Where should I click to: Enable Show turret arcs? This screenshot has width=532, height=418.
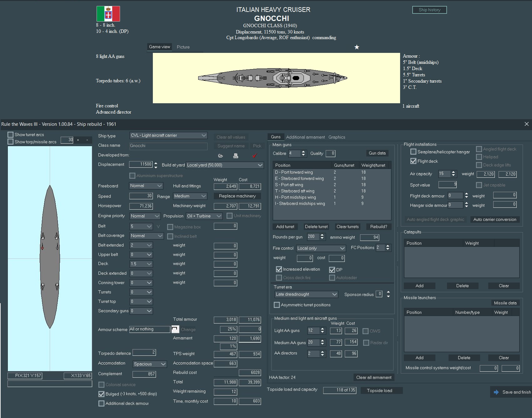[x=11, y=135]
